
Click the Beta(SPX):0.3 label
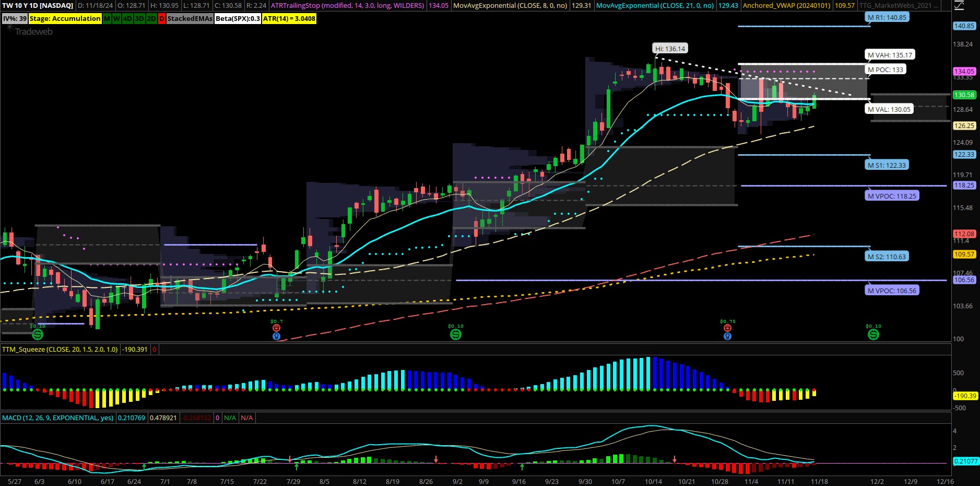pyautogui.click(x=238, y=18)
